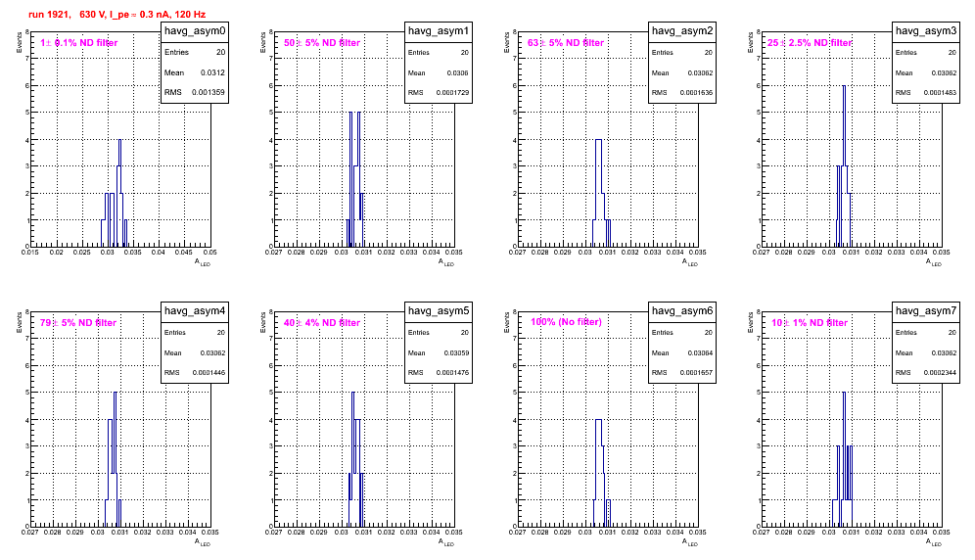Image resolution: width=975 pixels, height=560 pixels.
Task: Select the 100% (No filter) label
Action: point(567,322)
